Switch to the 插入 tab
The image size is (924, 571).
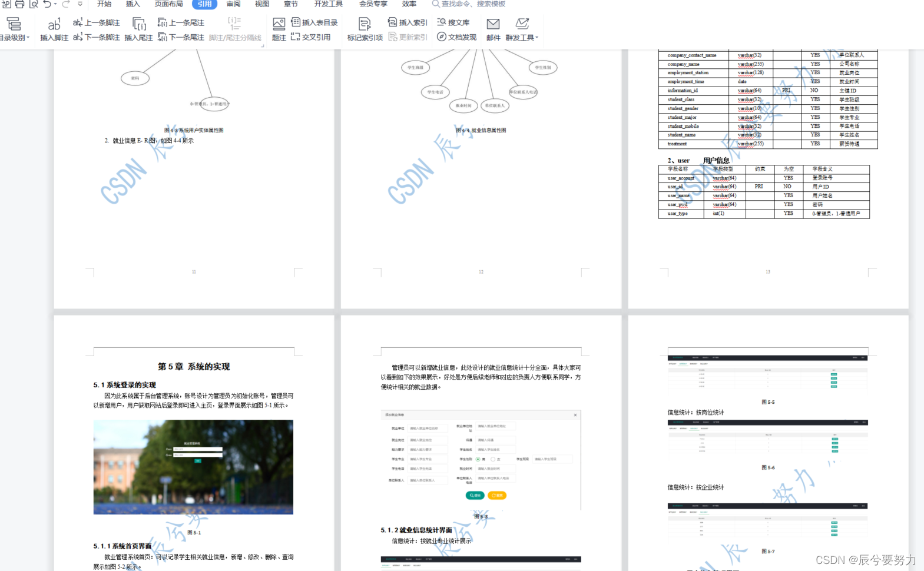[133, 4]
